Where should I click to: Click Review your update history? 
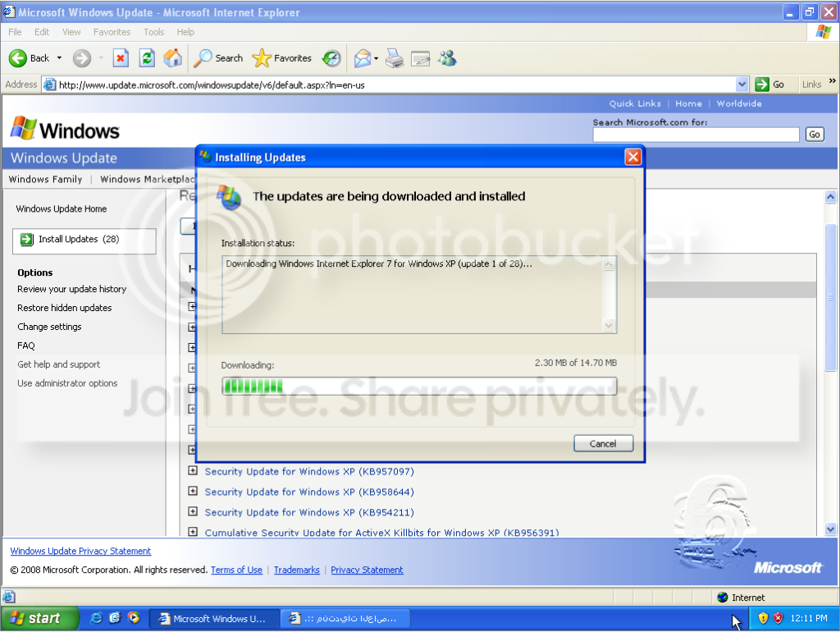[x=72, y=289]
